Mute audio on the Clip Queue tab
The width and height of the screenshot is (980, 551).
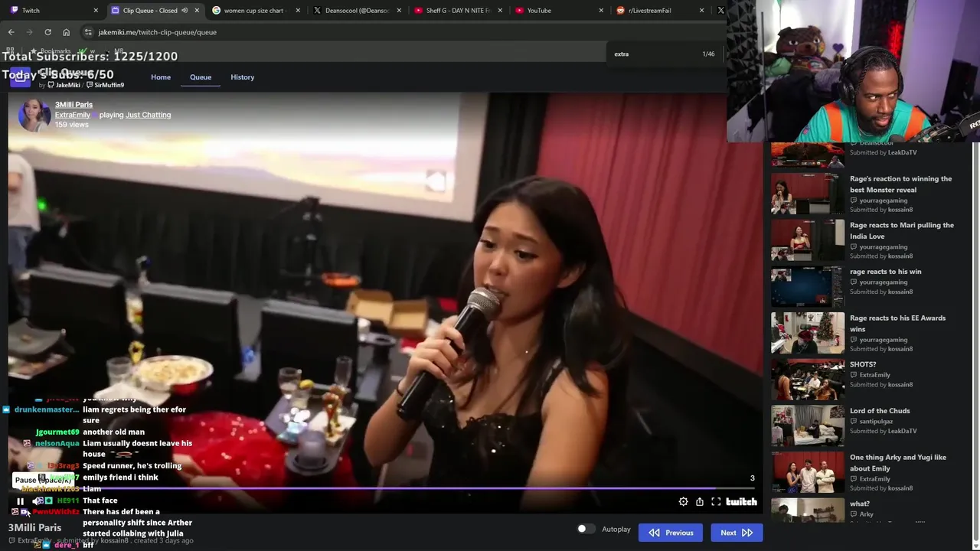[x=185, y=11]
